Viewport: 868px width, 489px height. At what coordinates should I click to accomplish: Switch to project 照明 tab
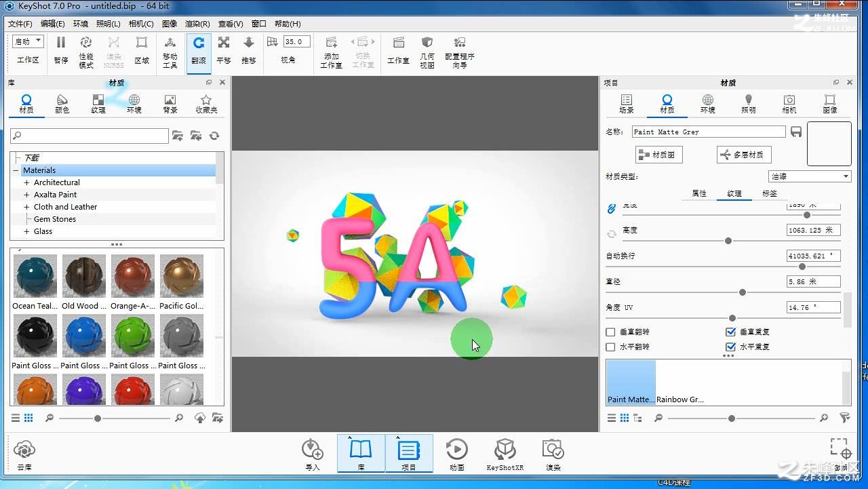(x=749, y=104)
